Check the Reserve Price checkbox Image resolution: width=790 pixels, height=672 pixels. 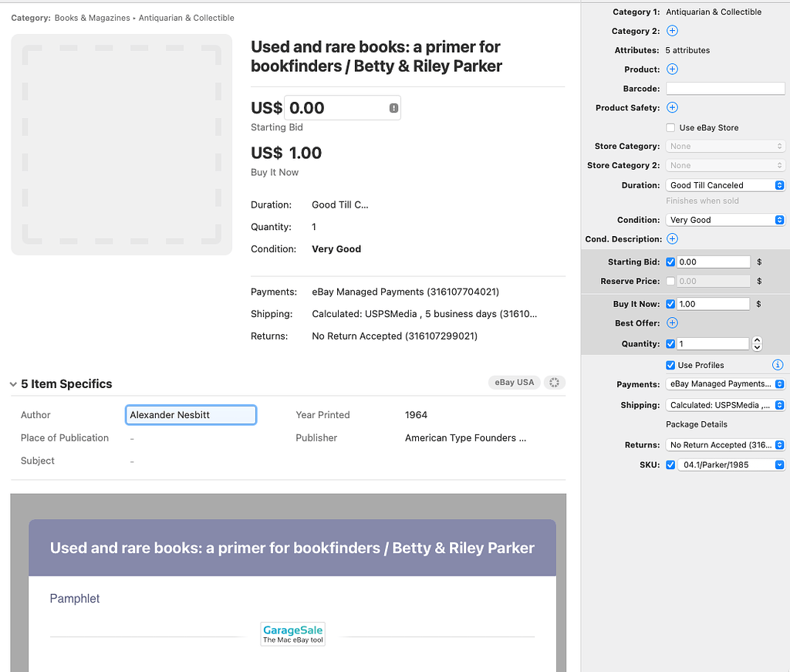click(x=670, y=281)
